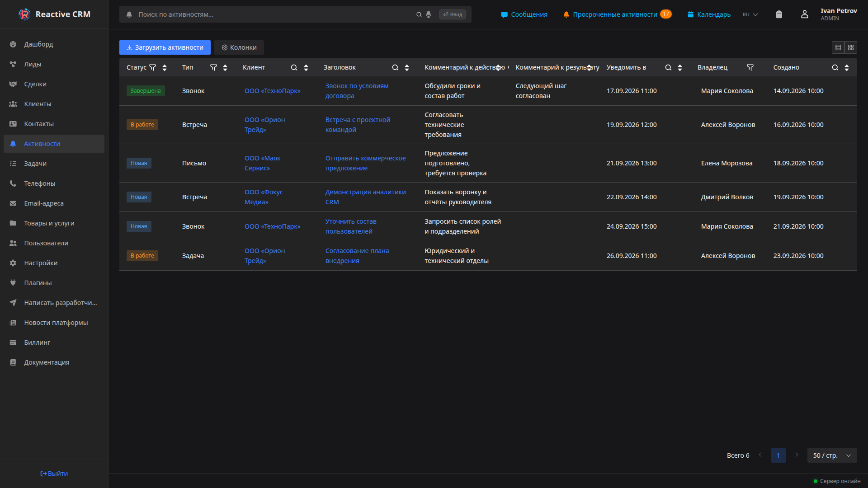Screen dimensions: 868x488
Task: Open Настройки in the sidebar
Action: [54, 263]
